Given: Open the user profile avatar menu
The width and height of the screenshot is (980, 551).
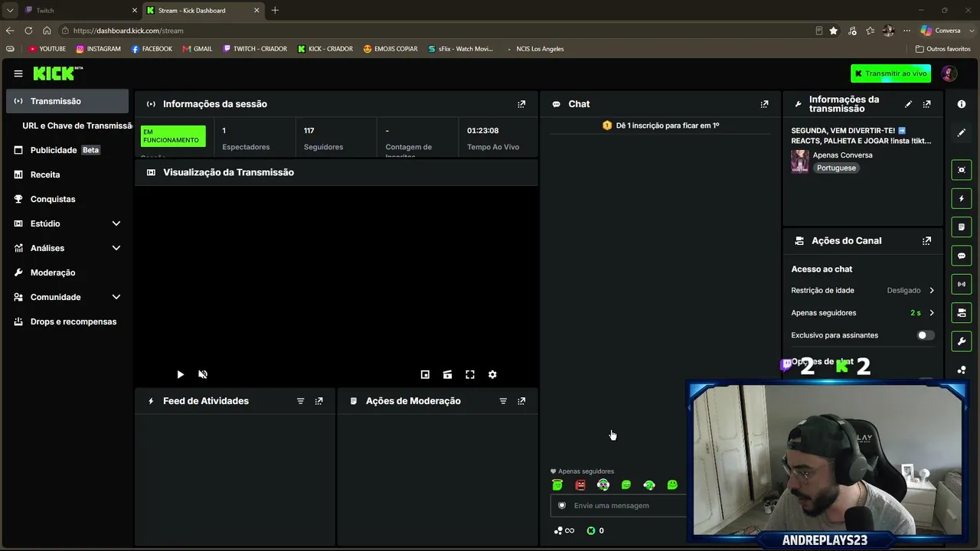Looking at the screenshot, I should tap(949, 73).
